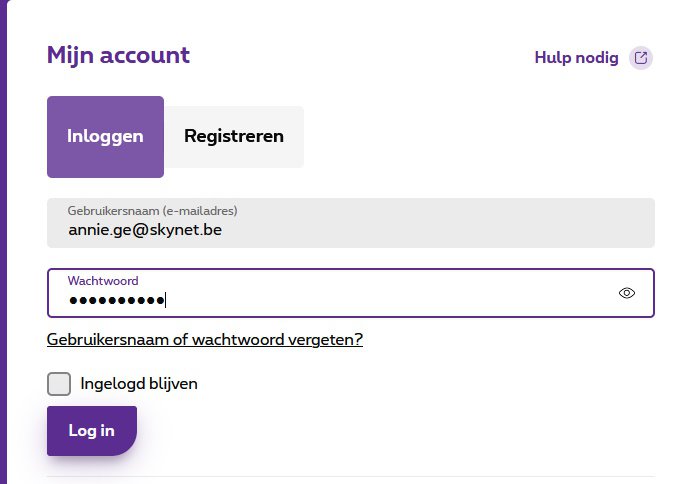Open the Registreren tab

coord(234,137)
